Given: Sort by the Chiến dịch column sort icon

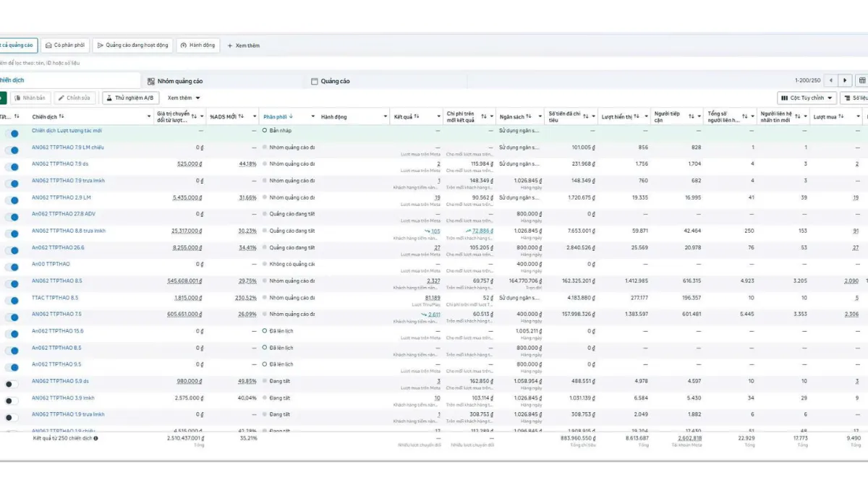Looking at the screenshot, I should (x=61, y=116).
